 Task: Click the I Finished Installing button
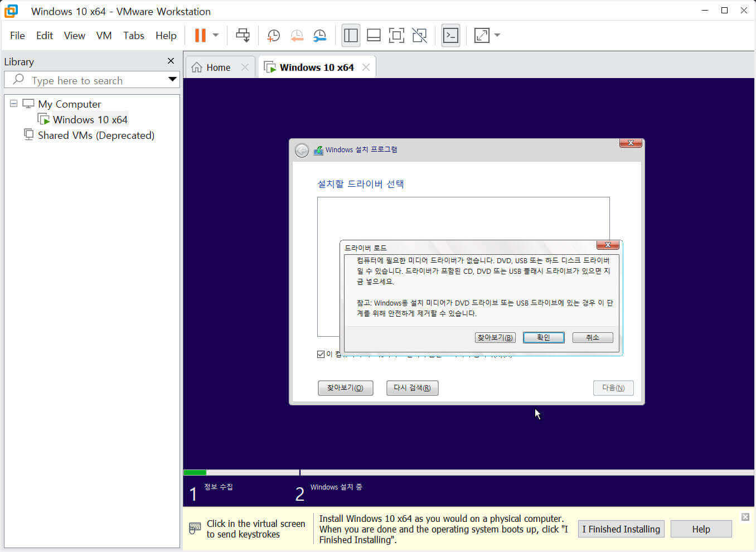coord(621,529)
